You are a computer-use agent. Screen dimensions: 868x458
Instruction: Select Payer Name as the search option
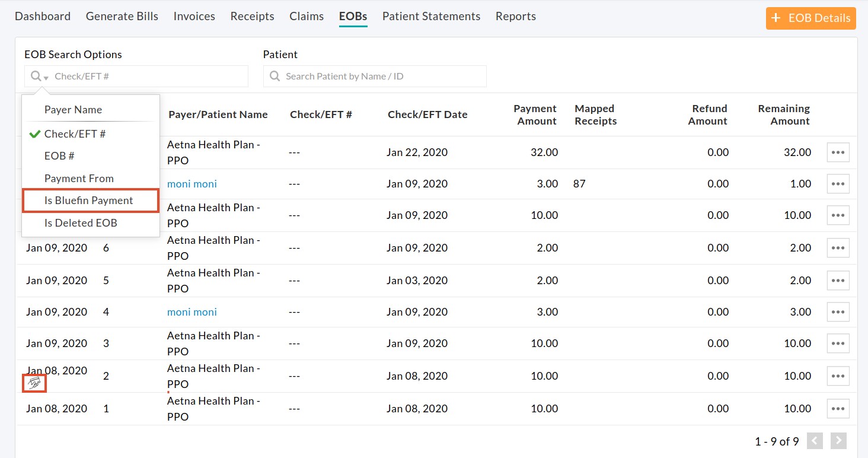pyautogui.click(x=73, y=109)
